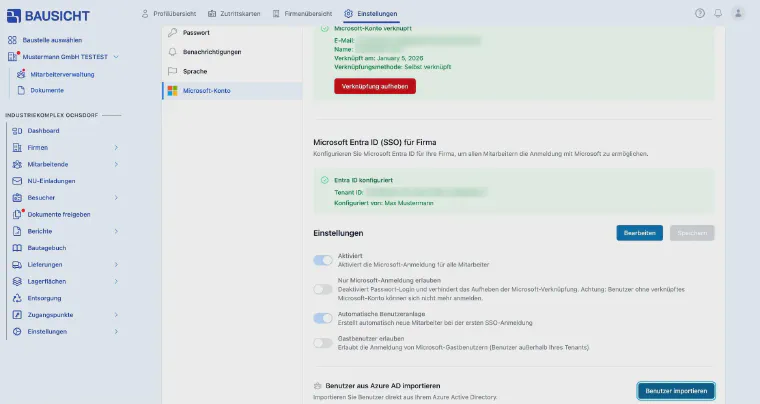Click the Lieferungen truck icon
The height and width of the screenshot is (404, 760).
click(17, 264)
